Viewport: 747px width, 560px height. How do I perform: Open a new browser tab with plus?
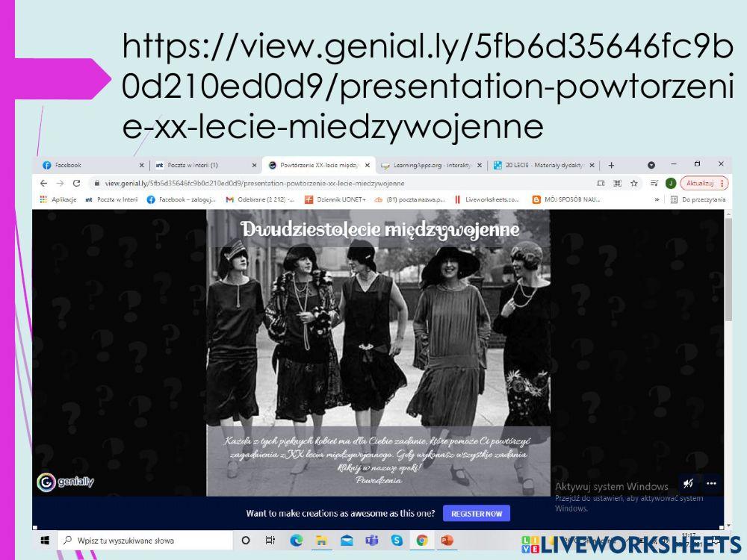click(x=611, y=165)
